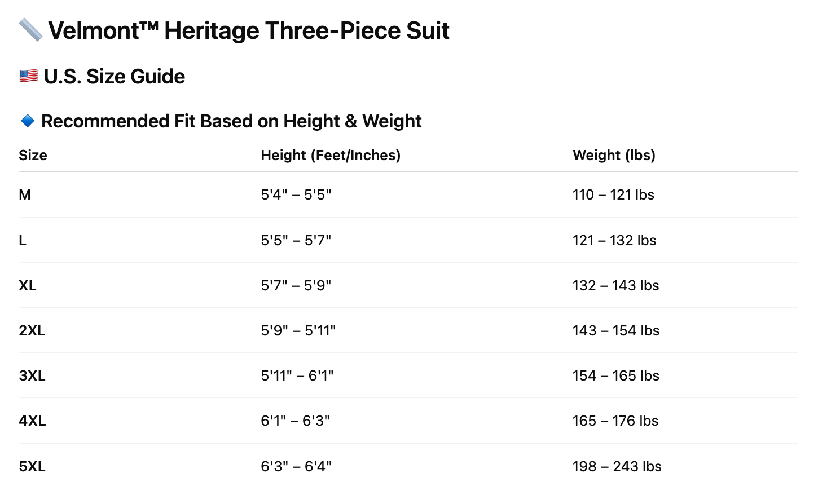Click the U.S. flag icon
This screenshot has height=504, width=818.
(x=29, y=76)
